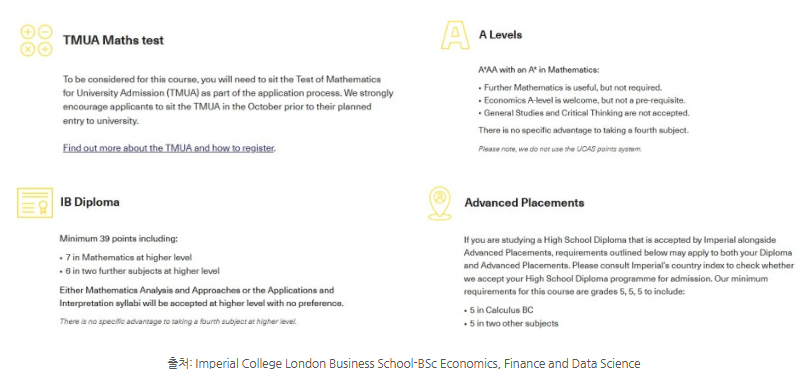
Task: Click the 'Economics A-level is welcome' bullet
Action: (x=582, y=100)
